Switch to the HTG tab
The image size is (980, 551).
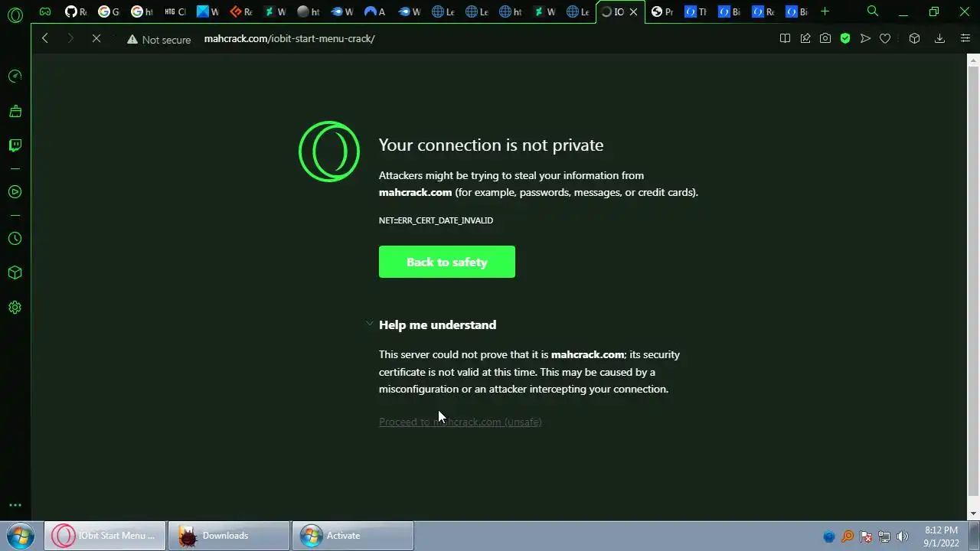[x=175, y=11]
